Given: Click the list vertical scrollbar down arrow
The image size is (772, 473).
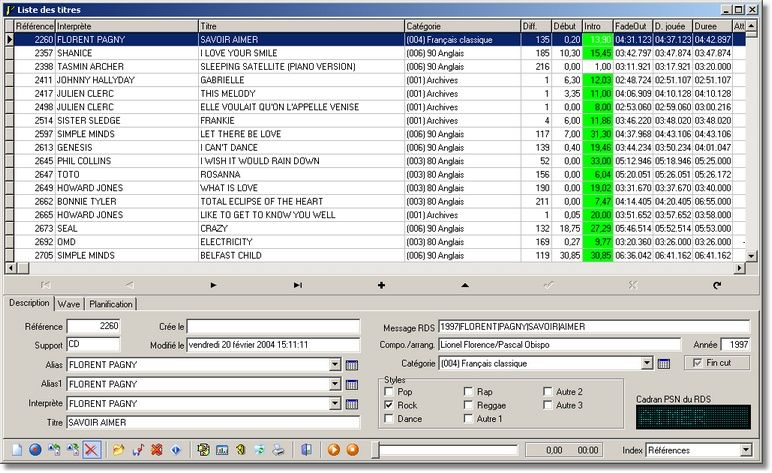Looking at the screenshot, I should coord(751,255).
